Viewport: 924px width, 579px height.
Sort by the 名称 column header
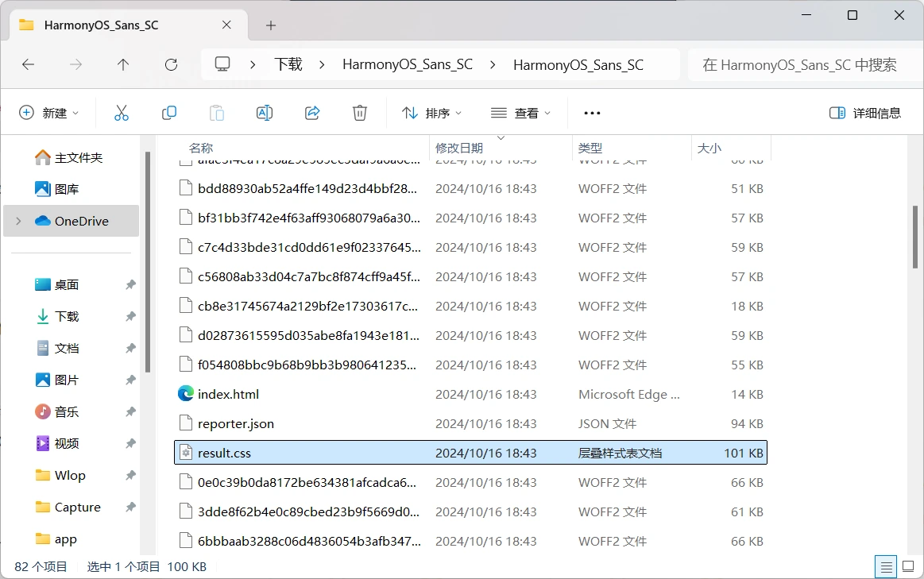[201, 148]
